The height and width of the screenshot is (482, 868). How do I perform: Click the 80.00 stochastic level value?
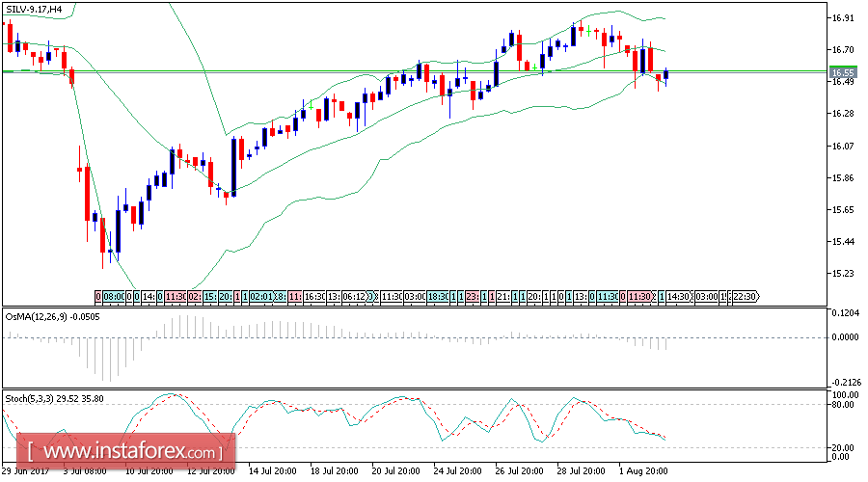(x=843, y=405)
